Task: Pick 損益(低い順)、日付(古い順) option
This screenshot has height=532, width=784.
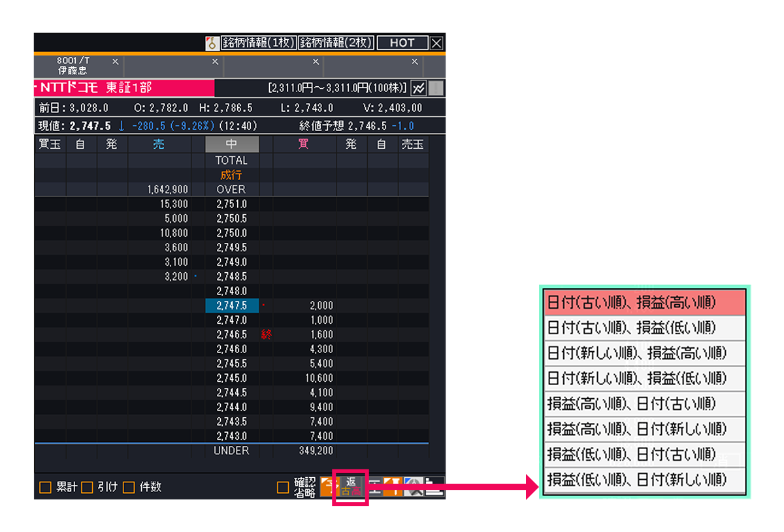Action: click(645, 454)
